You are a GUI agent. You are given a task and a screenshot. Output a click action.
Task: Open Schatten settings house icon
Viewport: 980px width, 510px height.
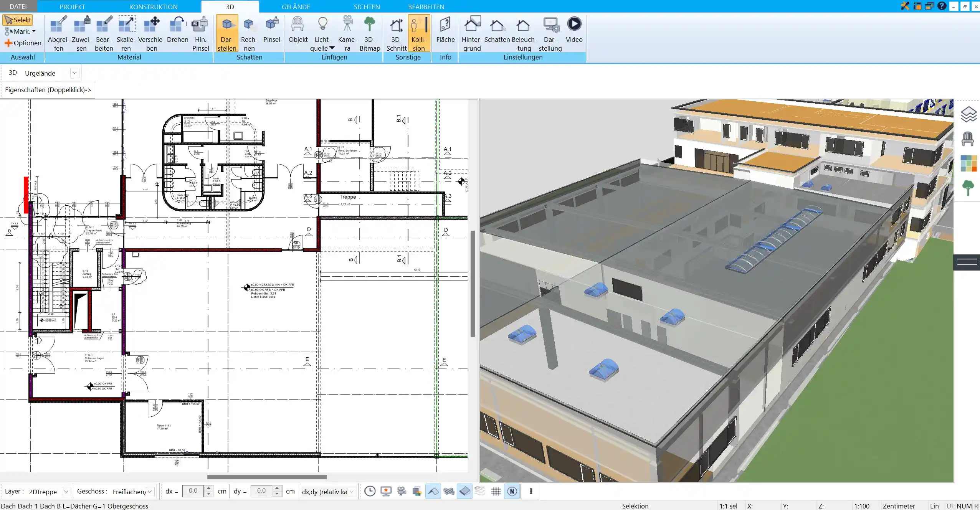[x=497, y=30]
